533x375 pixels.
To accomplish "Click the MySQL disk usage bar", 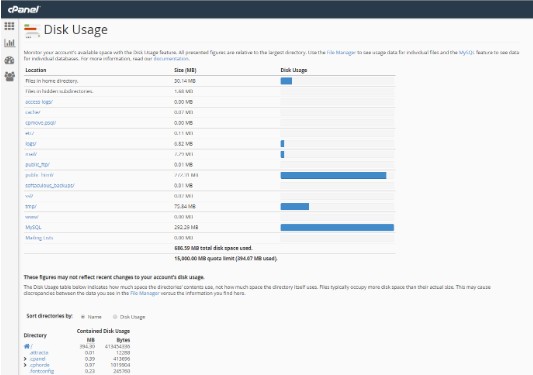I will click(x=337, y=227).
